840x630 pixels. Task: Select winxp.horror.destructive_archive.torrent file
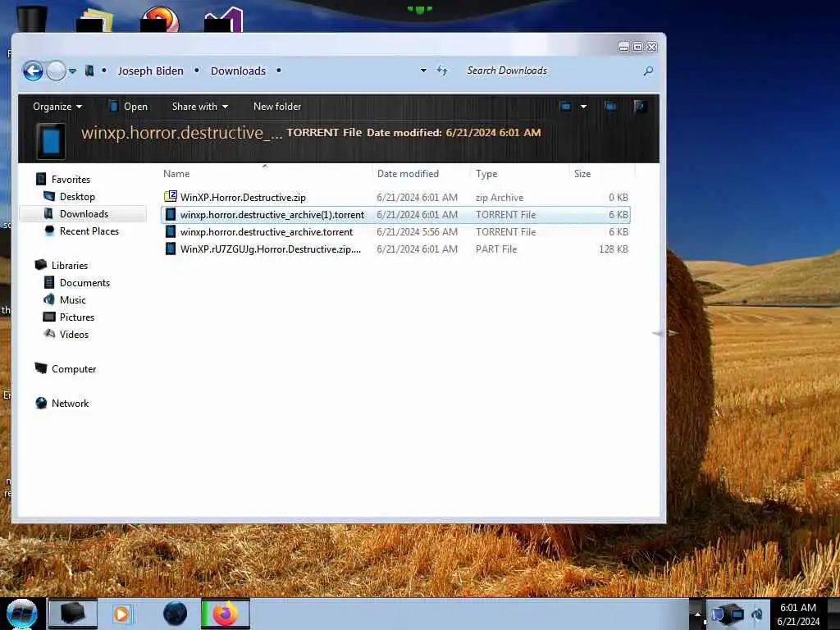[395, 231]
